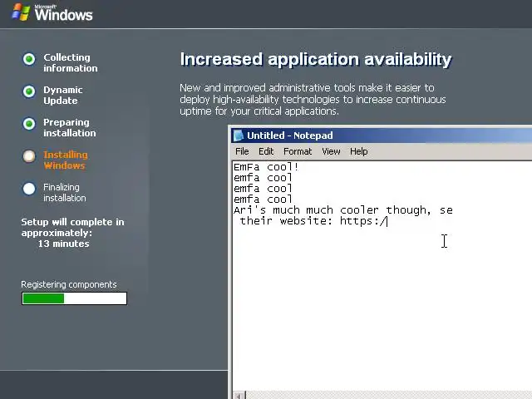The width and height of the screenshot is (532, 399).
Task: Click the "Dynamic Update" step label
Action: click(63, 96)
